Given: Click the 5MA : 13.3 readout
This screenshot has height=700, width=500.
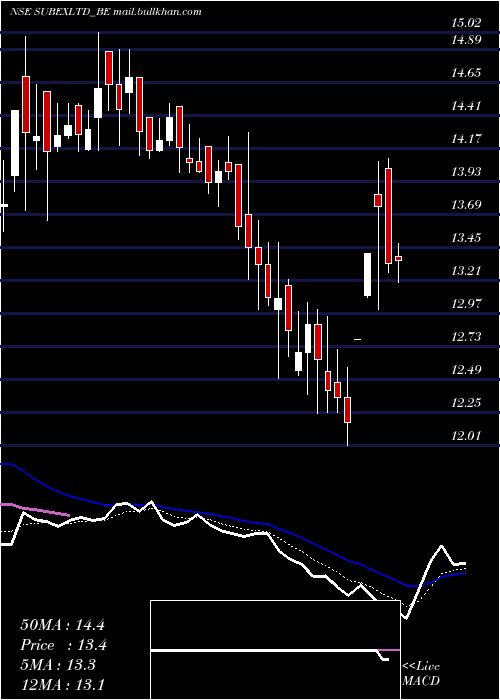Looking at the screenshot, I should tap(58, 665).
